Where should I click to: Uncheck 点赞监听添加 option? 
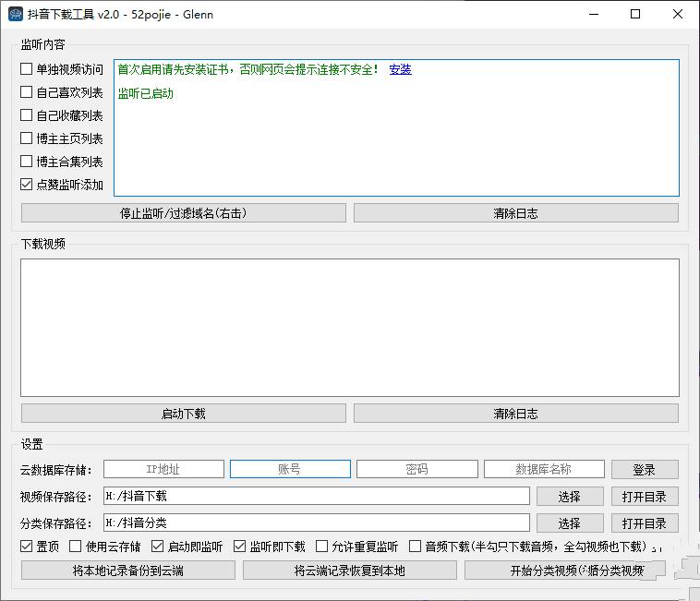[27, 185]
